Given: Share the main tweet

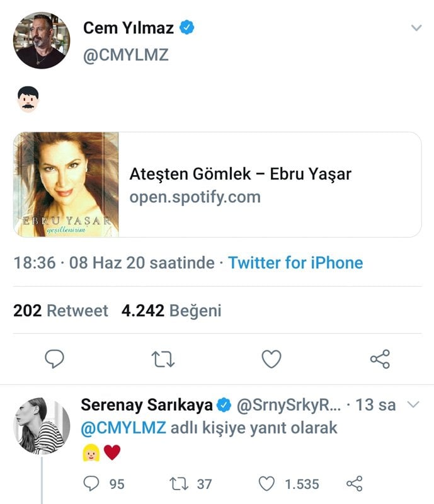Looking at the screenshot, I should 380,359.
